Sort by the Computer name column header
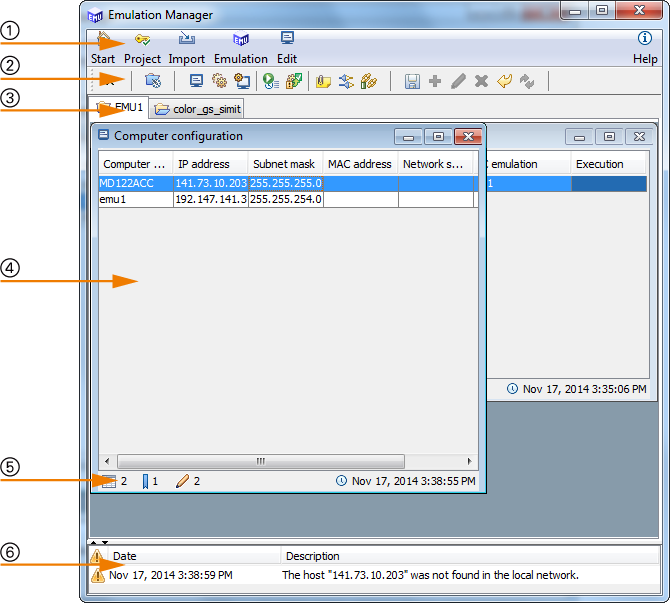The width and height of the screenshot is (670, 603). tap(135, 164)
